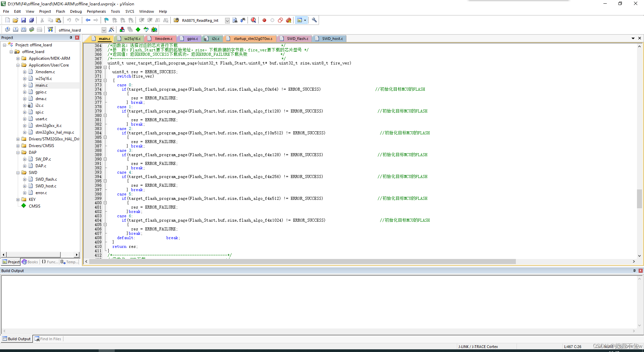Image resolution: width=644 pixels, height=352 pixels.
Task: Expand Application/MDK-ARM folder
Action: point(18,58)
